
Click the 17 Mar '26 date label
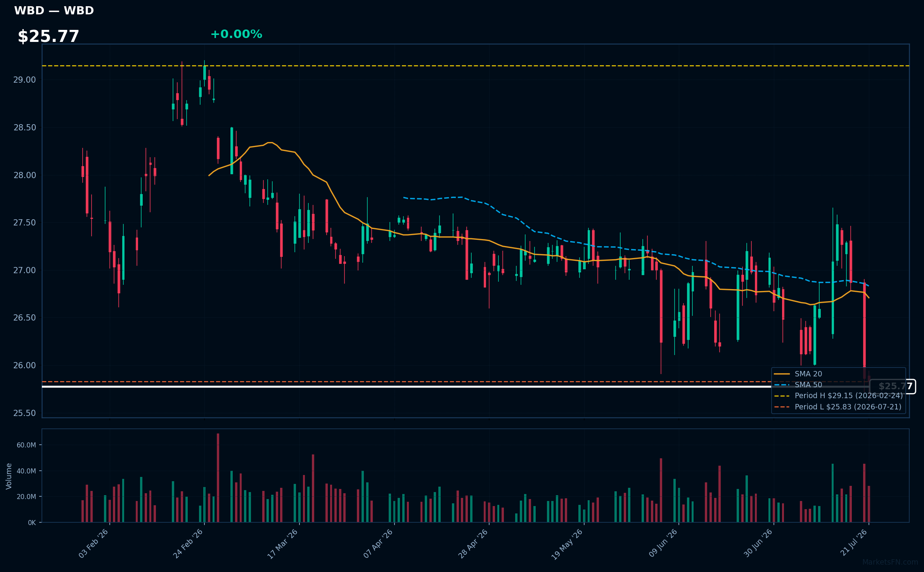(x=283, y=544)
